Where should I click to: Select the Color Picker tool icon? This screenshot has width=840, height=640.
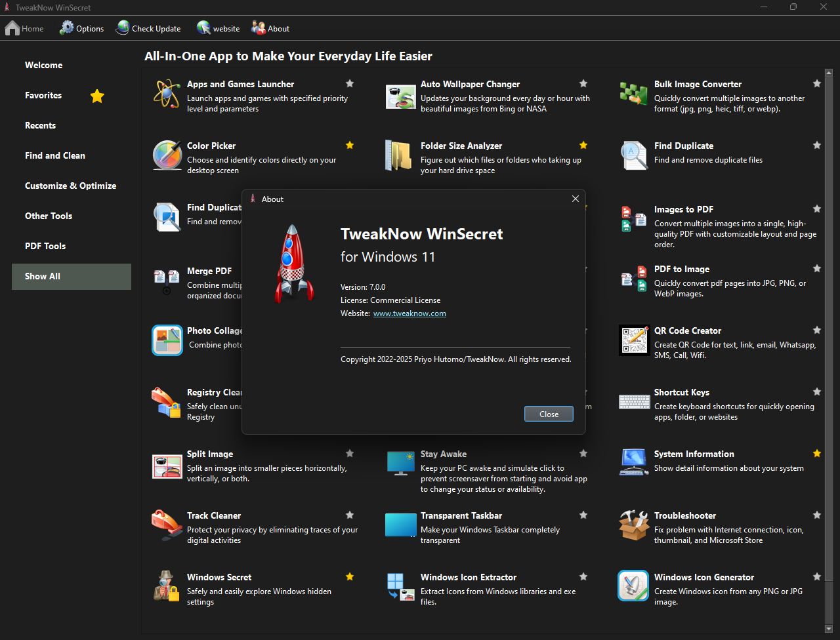(167, 155)
